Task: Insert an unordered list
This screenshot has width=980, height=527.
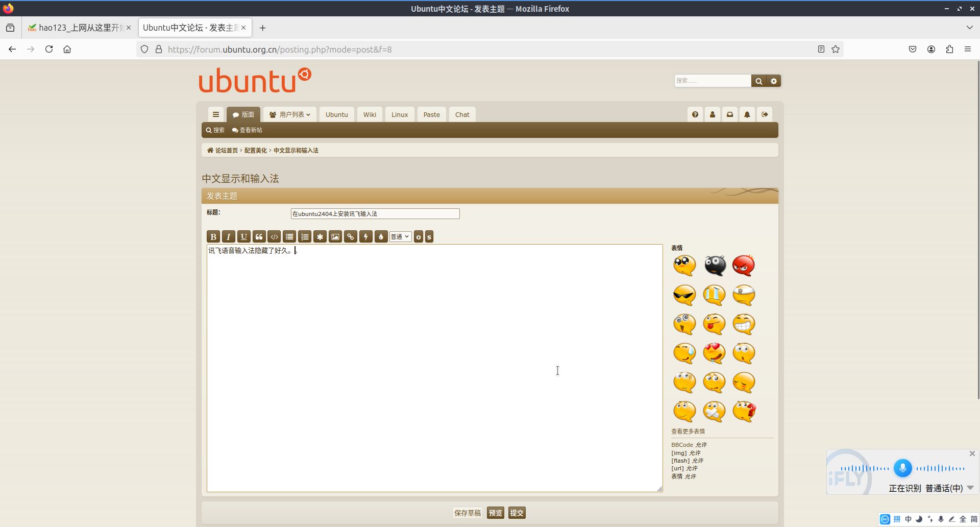Action: (289, 236)
